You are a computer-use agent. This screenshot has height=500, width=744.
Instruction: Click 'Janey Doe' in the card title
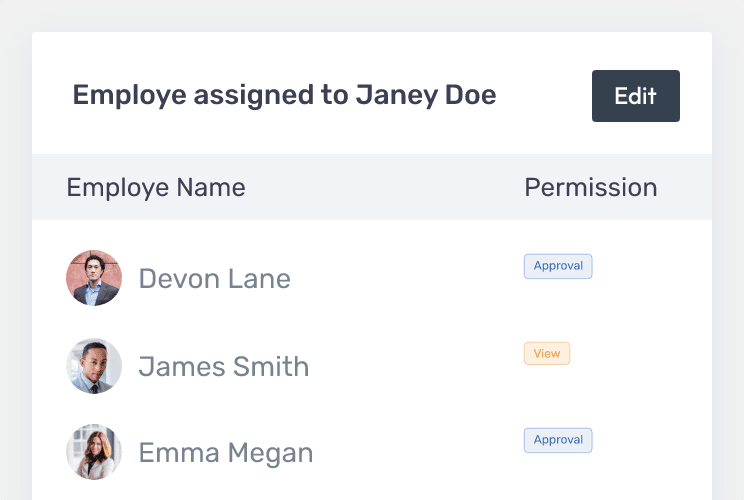[x=426, y=96]
